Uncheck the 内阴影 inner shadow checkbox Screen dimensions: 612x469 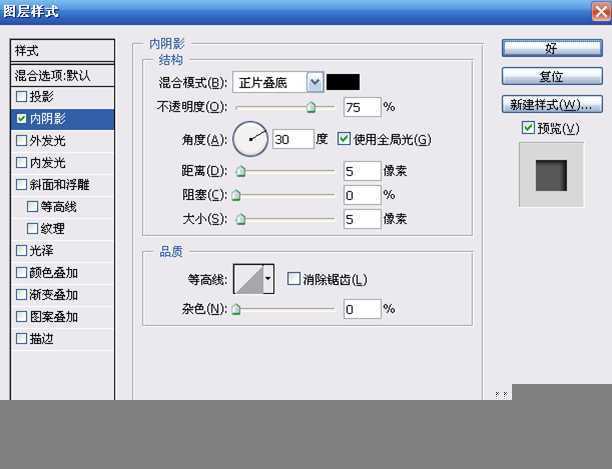point(21,119)
